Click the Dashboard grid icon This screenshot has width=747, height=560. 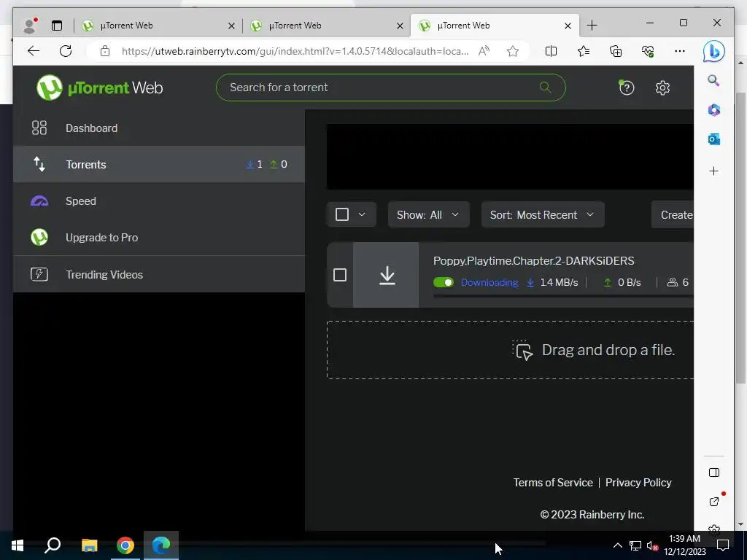(39, 128)
